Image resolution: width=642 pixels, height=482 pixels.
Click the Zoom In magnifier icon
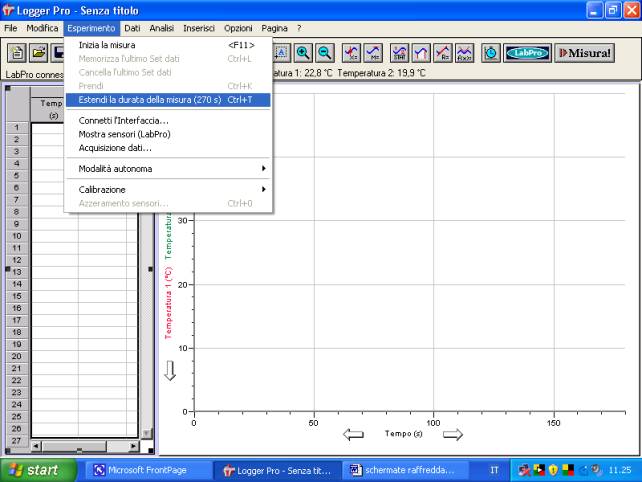(302, 53)
